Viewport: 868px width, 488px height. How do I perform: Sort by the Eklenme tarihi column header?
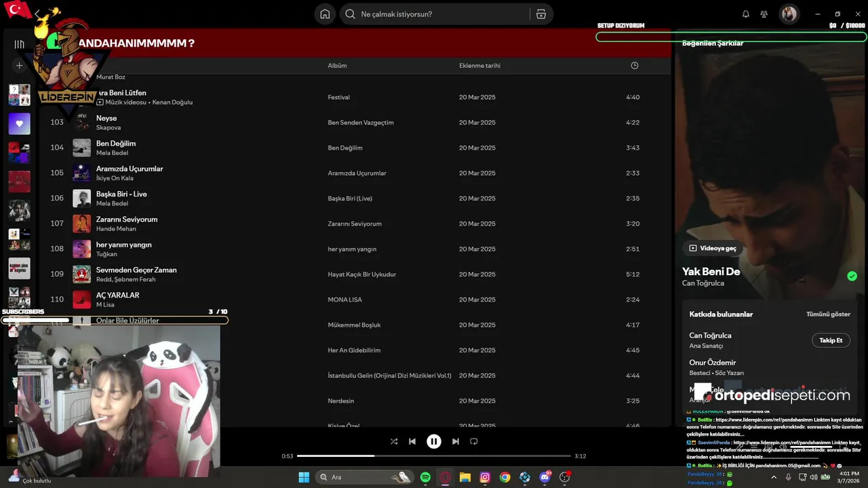point(479,66)
